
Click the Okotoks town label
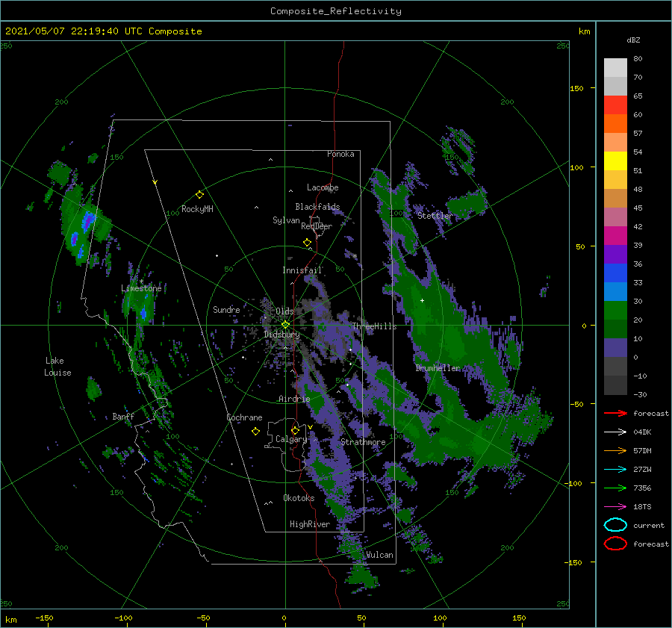click(299, 498)
